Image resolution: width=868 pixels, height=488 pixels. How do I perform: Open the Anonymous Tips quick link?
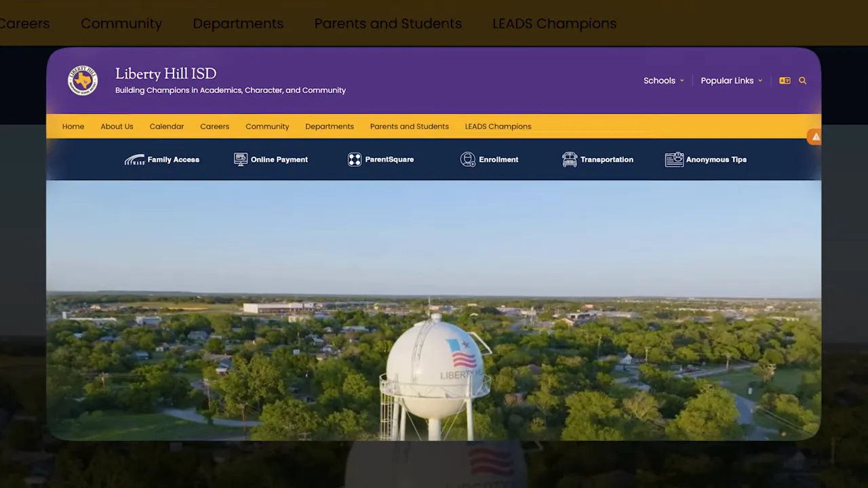point(706,159)
